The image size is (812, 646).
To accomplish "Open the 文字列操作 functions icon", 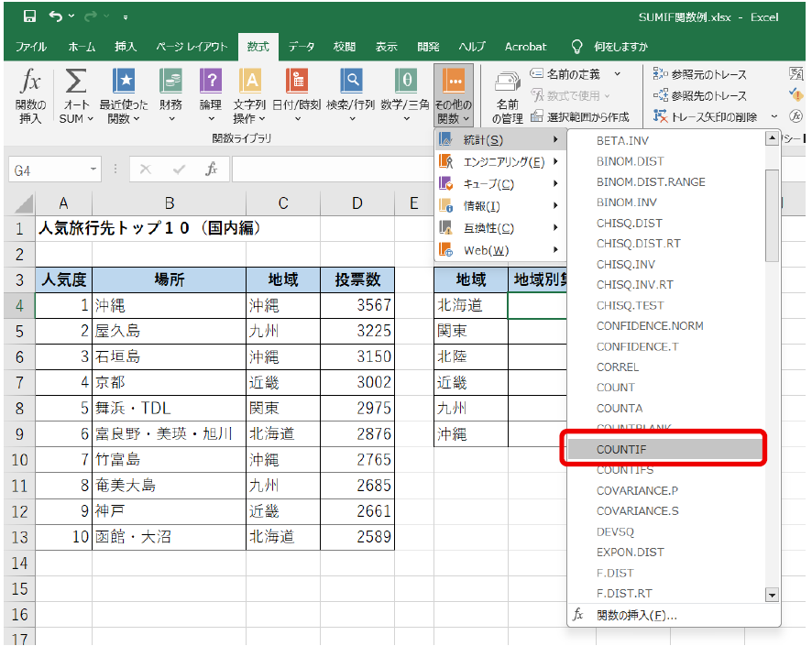I will pyautogui.click(x=249, y=83).
